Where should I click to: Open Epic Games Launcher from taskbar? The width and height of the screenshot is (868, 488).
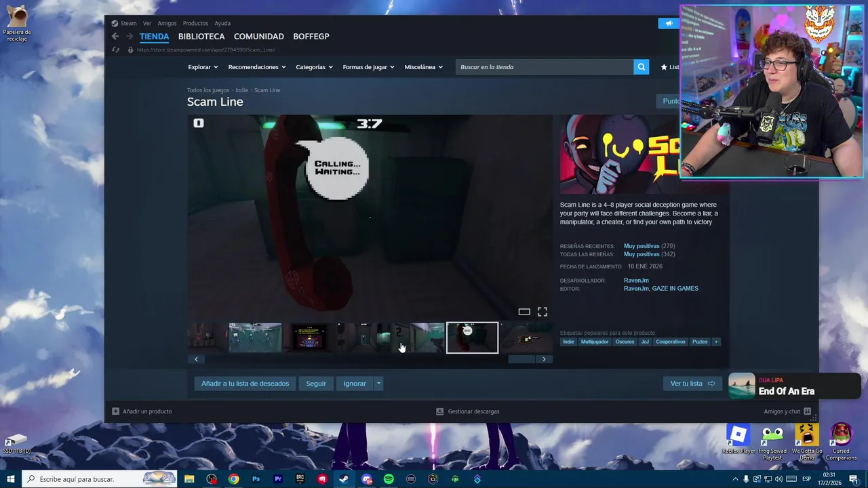300,479
